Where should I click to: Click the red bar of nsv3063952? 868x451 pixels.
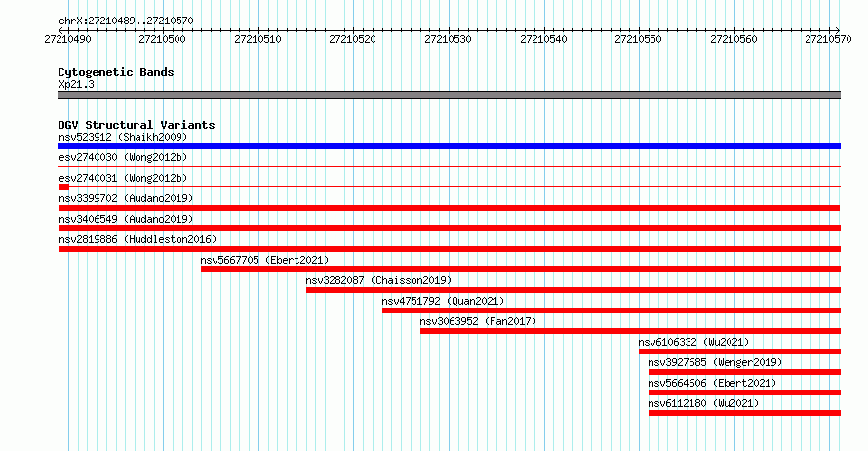(x=630, y=331)
